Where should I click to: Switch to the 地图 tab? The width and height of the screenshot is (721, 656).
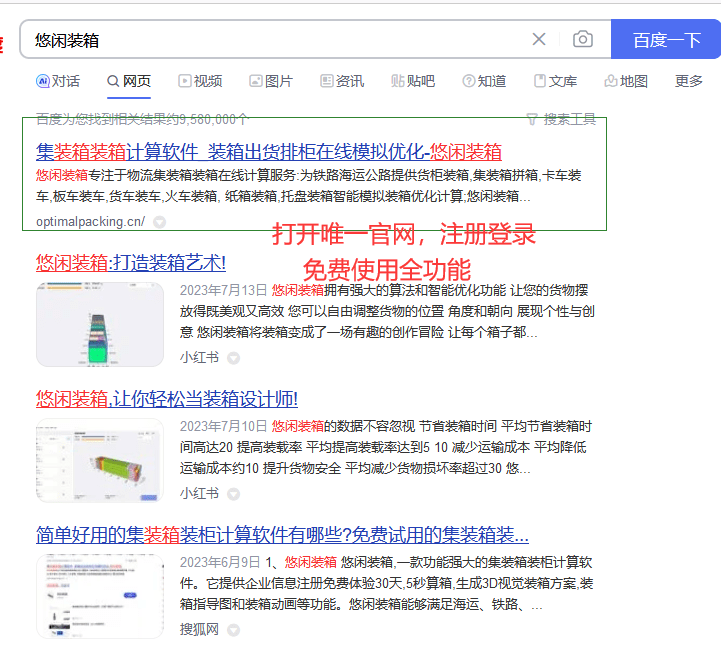pyautogui.click(x=626, y=81)
